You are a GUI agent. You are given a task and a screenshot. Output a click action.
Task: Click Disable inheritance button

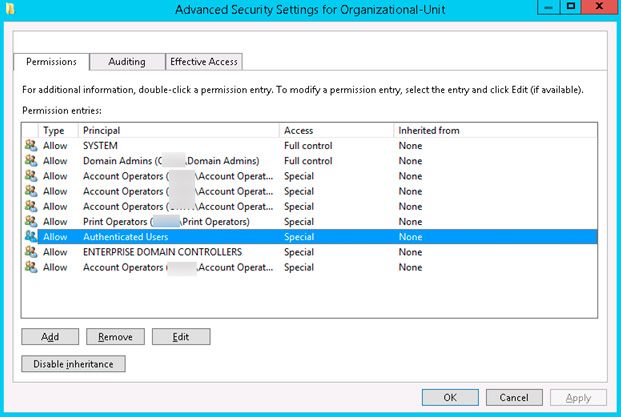pos(73,364)
